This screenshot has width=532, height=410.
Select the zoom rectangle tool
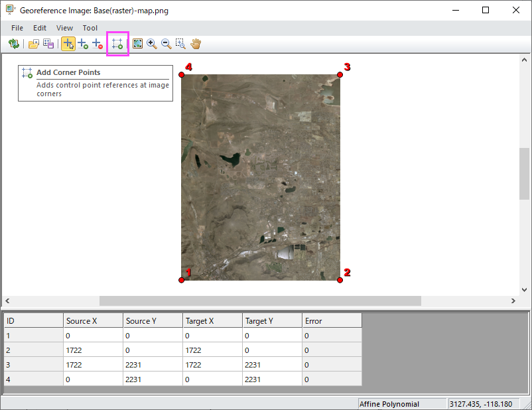click(x=180, y=44)
